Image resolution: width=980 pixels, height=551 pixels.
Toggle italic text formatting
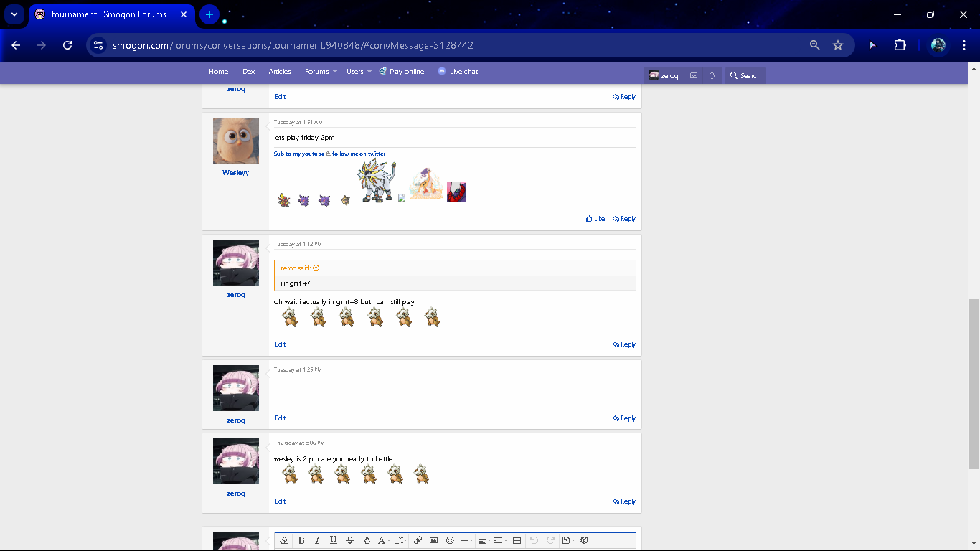[317, 540]
